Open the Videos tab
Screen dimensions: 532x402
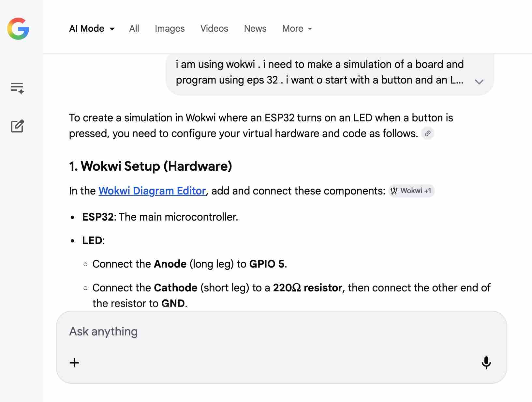point(214,29)
